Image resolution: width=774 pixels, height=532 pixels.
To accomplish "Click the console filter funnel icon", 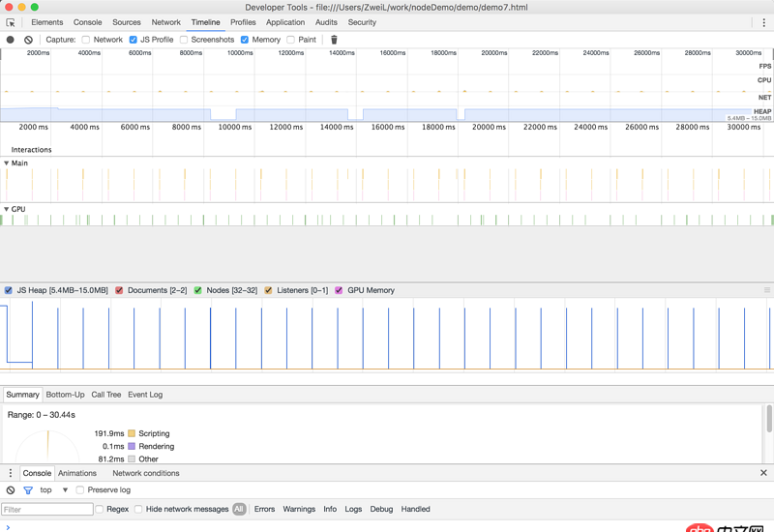I will [28, 490].
